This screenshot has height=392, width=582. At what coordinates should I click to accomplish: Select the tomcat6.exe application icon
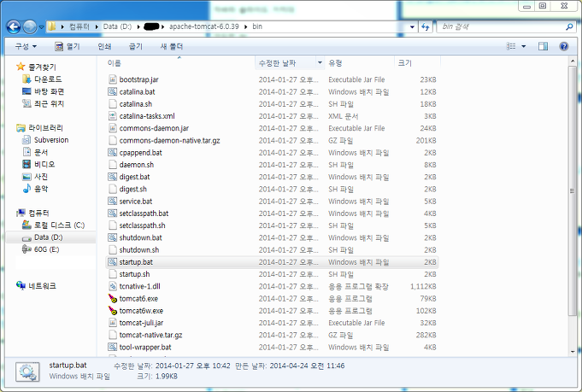click(x=113, y=299)
